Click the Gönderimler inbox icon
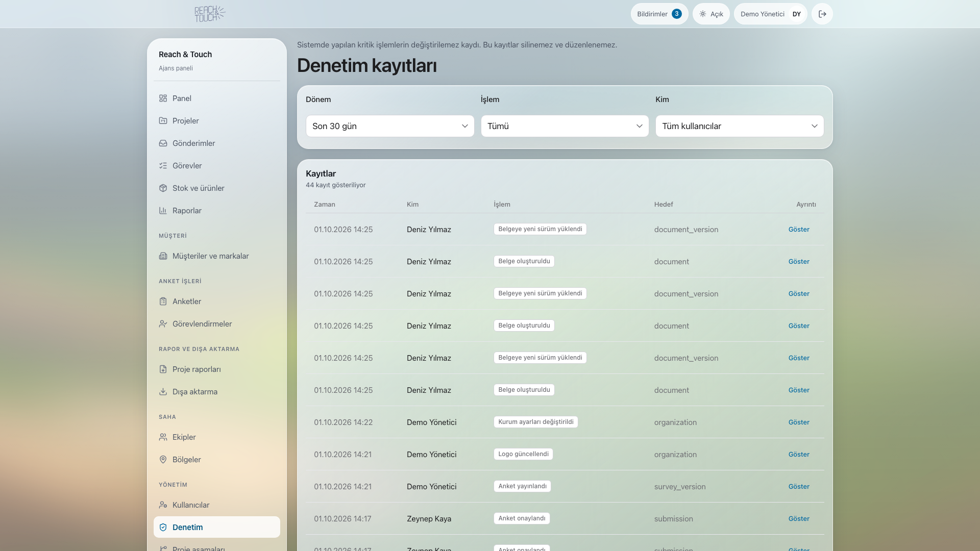This screenshot has width=980, height=551. click(x=163, y=143)
